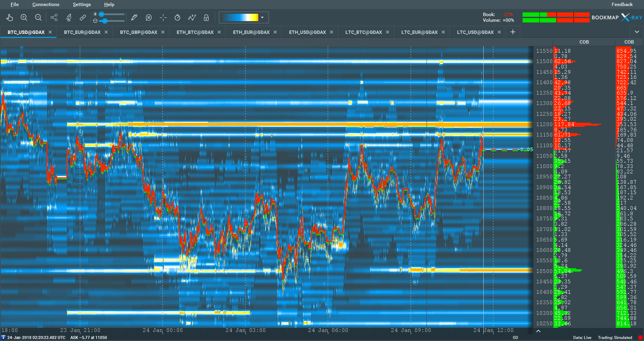Click the microscope icon

(69, 17)
